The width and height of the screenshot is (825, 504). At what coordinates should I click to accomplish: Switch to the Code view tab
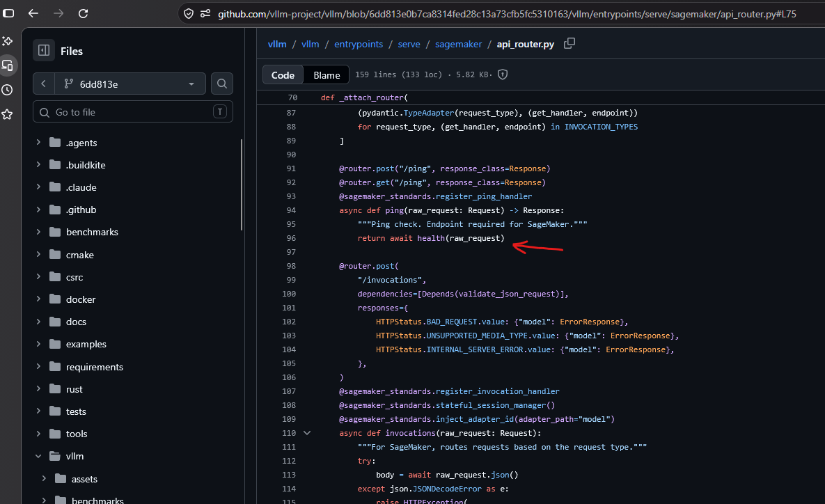(x=283, y=74)
